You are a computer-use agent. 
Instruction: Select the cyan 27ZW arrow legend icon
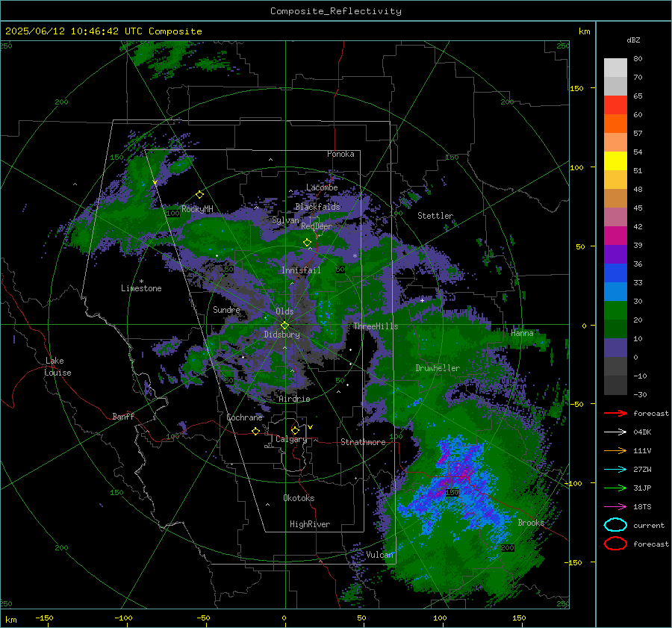(615, 470)
